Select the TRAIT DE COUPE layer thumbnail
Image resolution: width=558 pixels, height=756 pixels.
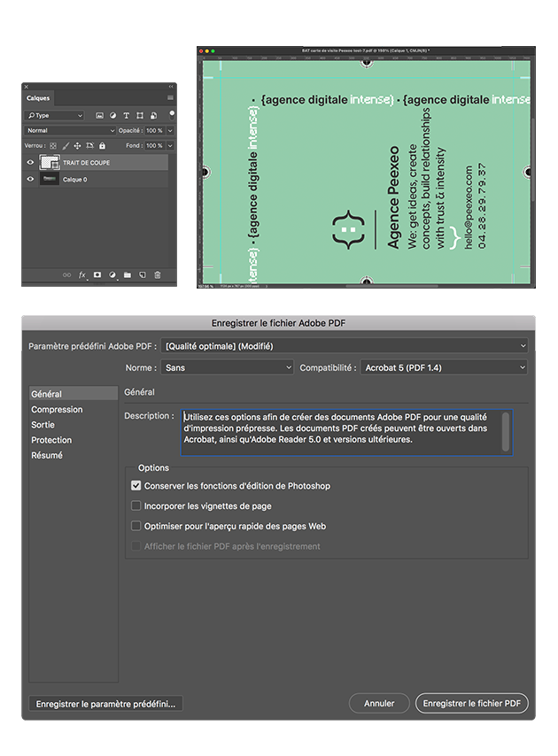coord(50,163)
